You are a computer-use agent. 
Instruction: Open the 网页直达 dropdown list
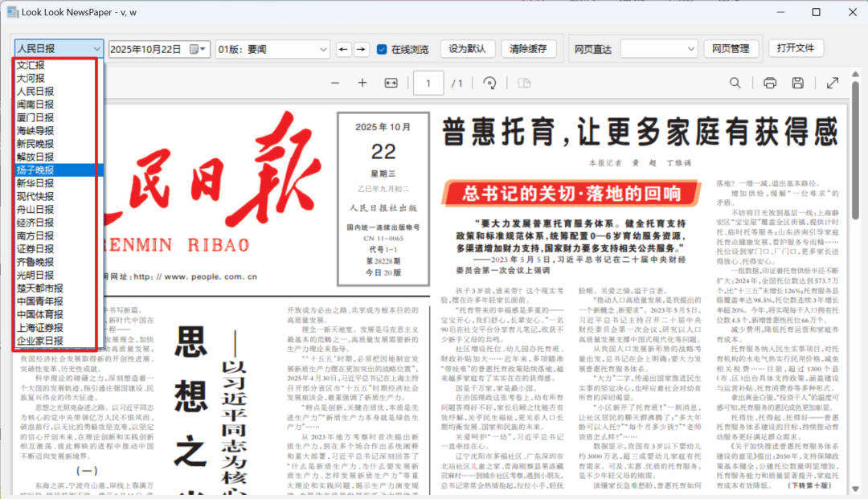659,48
